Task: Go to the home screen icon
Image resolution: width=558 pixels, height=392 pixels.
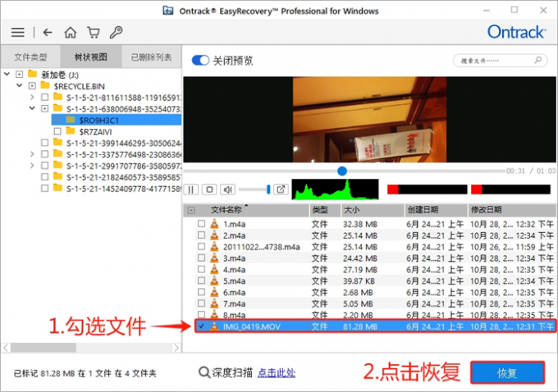Action: click(70, 32)
